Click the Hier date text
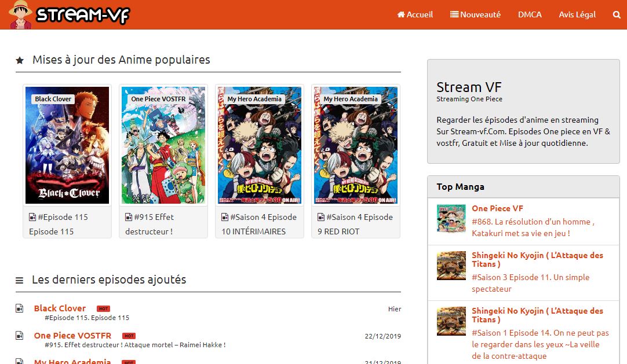Viewport: 627px width, 364px height. click(x=394, y=309)
